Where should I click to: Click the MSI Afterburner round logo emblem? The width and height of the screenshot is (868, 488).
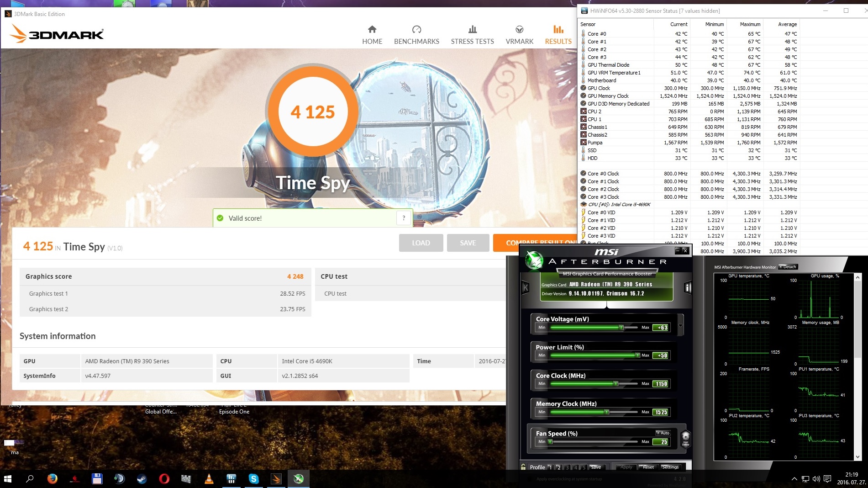pyautogui.click(x=533, y=260)
